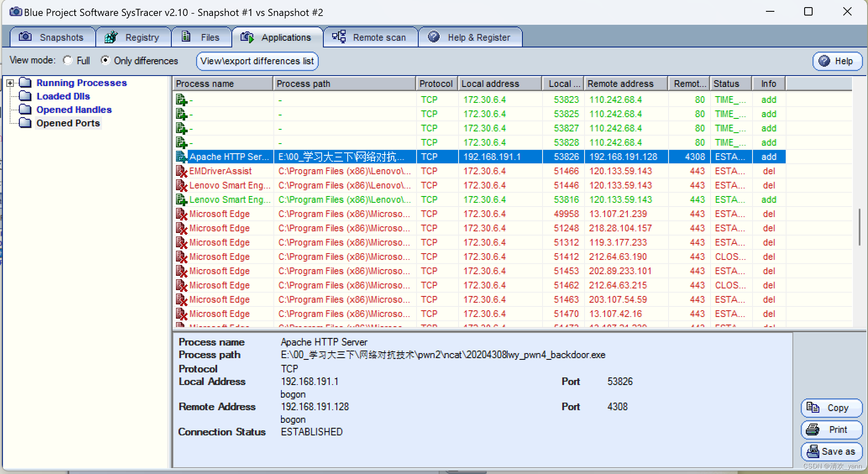Screen dimensions: 868x474
Task: Click the added icon on port 53823 row
Action: (181, 100)
